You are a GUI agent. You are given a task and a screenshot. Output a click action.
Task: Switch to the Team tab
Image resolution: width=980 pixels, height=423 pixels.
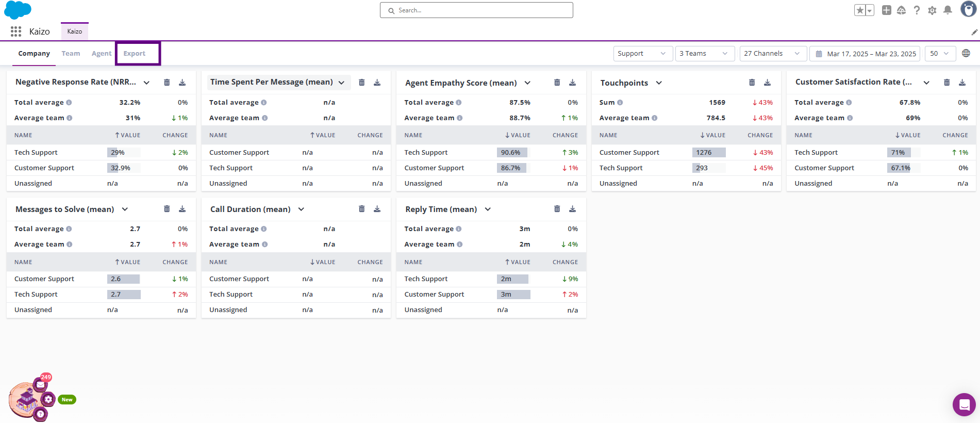coord(71,54)
